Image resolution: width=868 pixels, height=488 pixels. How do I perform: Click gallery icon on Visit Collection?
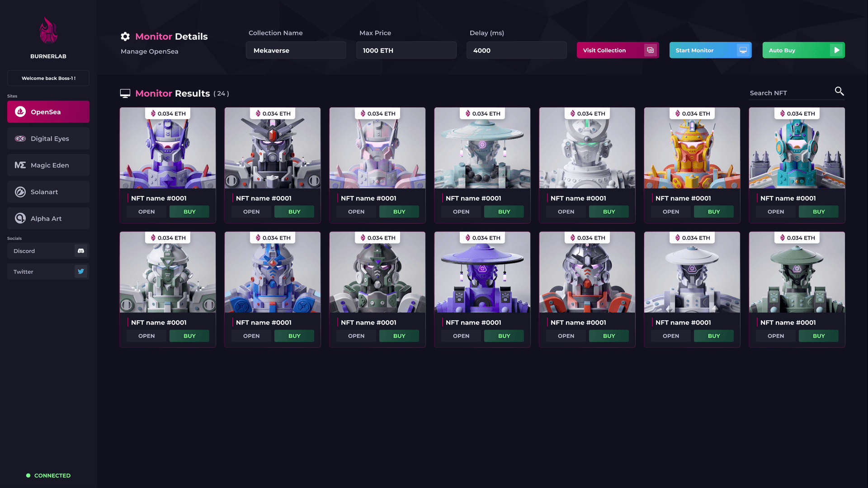[x=650, y=50]
